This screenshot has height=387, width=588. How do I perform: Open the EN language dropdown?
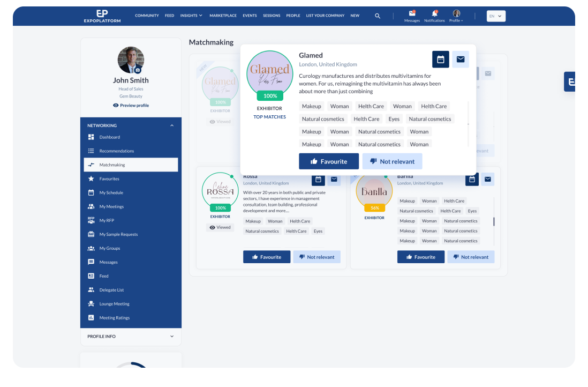tap(496, 16)
